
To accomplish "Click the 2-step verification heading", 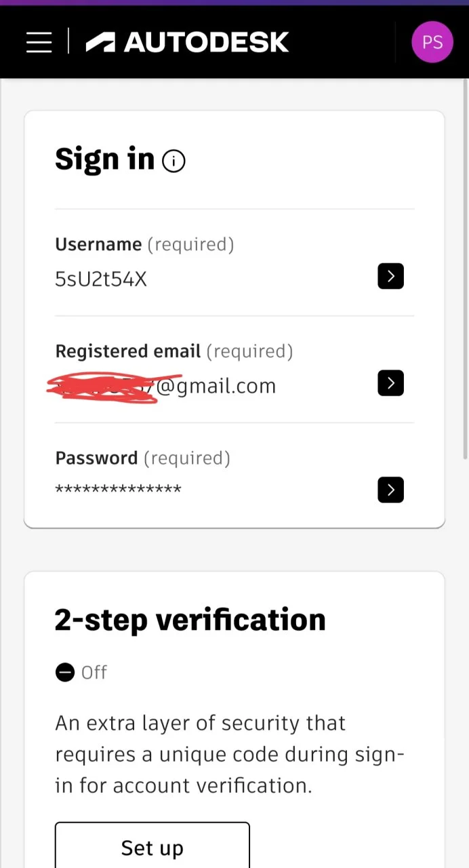I will click(190, 620).
